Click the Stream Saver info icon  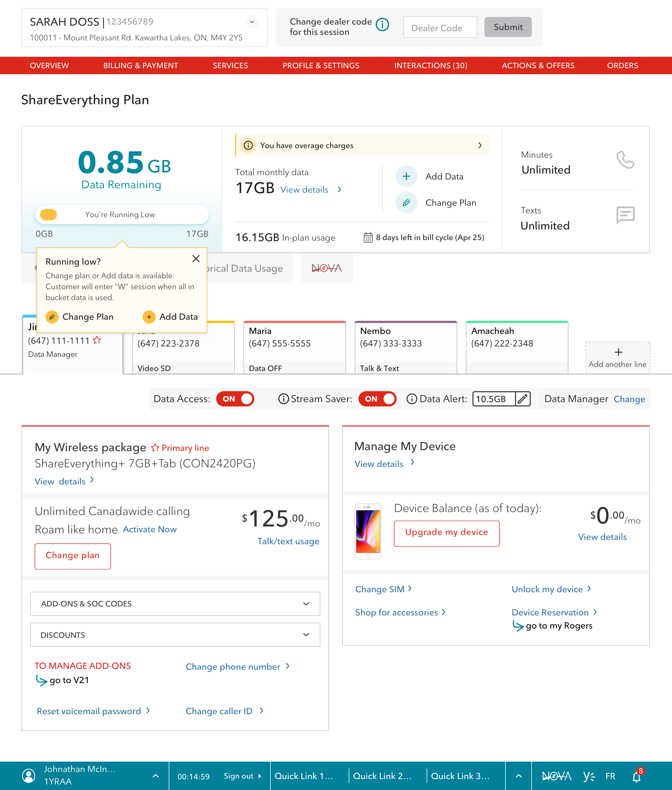284,399
